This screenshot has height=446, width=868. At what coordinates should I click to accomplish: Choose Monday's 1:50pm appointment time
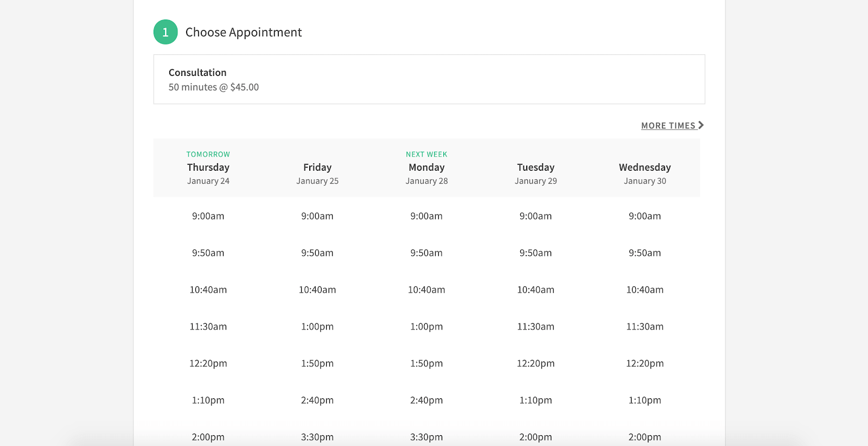click(426, 364)
